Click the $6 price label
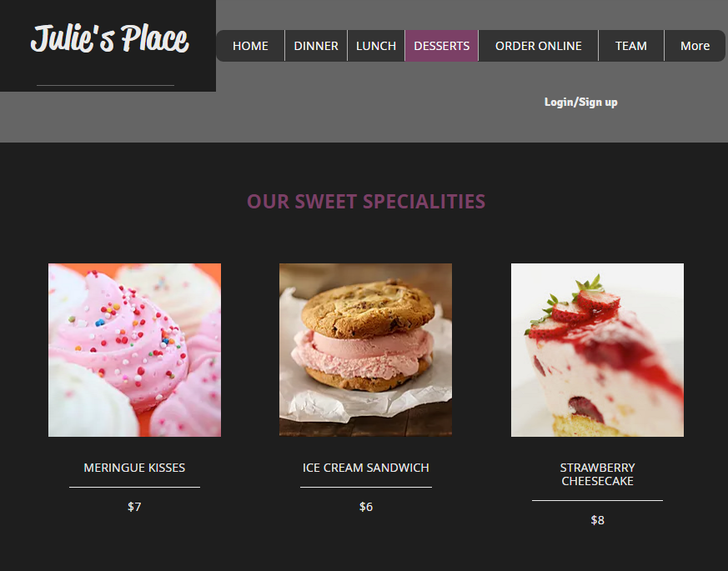The height and width of the screenshot is (571, 728). (x=366, y=507)
